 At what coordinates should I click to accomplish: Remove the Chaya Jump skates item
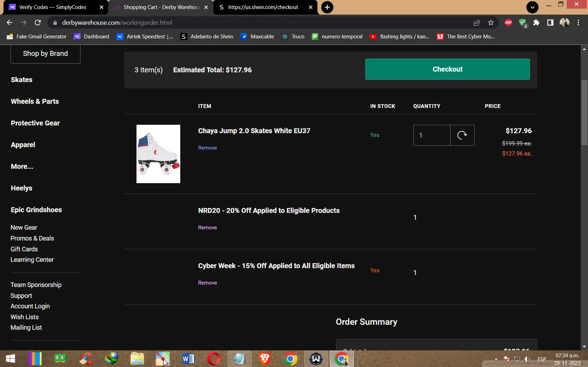tap(207, 148)
